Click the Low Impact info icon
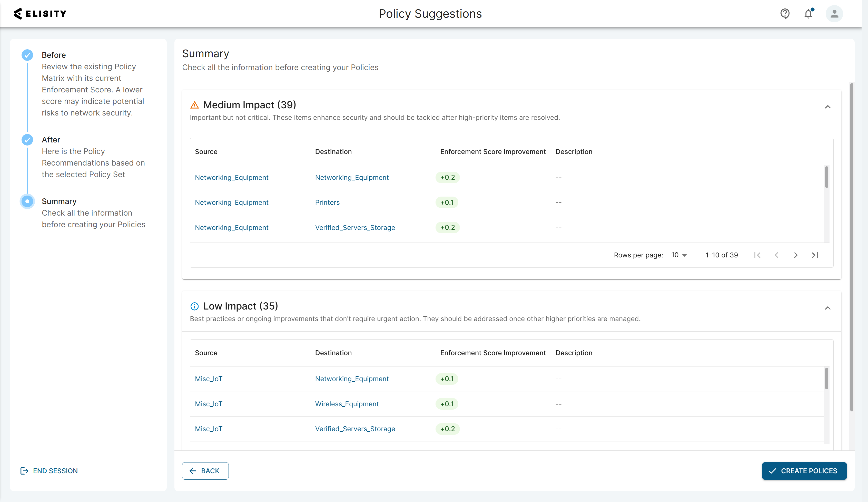This screenshot has height=502, width=868. tap(195, 306)
